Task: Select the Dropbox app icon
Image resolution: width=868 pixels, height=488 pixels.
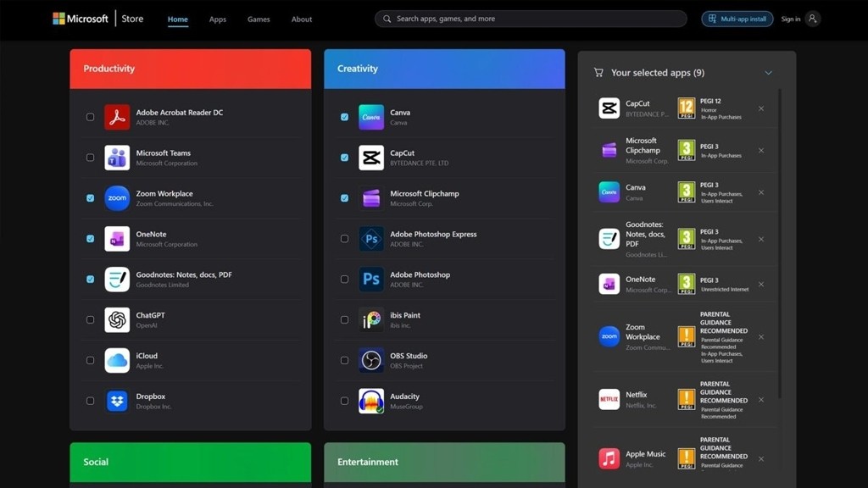Action: tap(117, 401)
